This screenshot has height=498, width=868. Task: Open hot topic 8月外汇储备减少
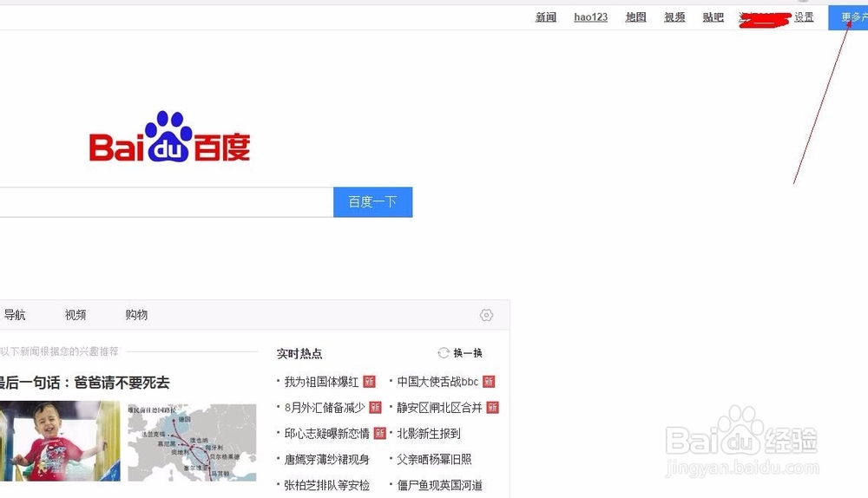(325, 408)
